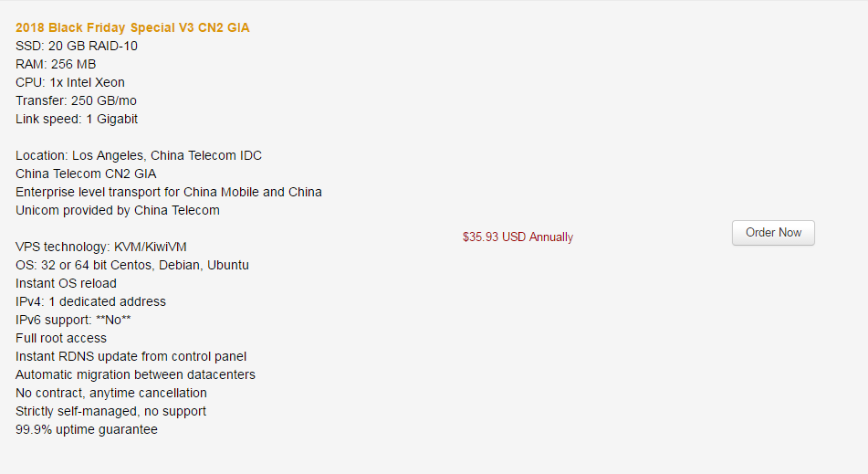868x474 pixels.
Task: Click the 99.9% uptime guarantee text
Action: point(87,429)
